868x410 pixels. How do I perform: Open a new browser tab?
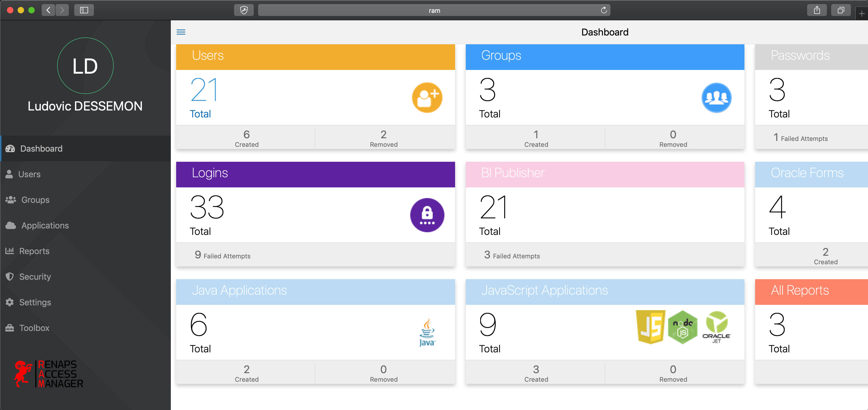[x=862, y=13]
